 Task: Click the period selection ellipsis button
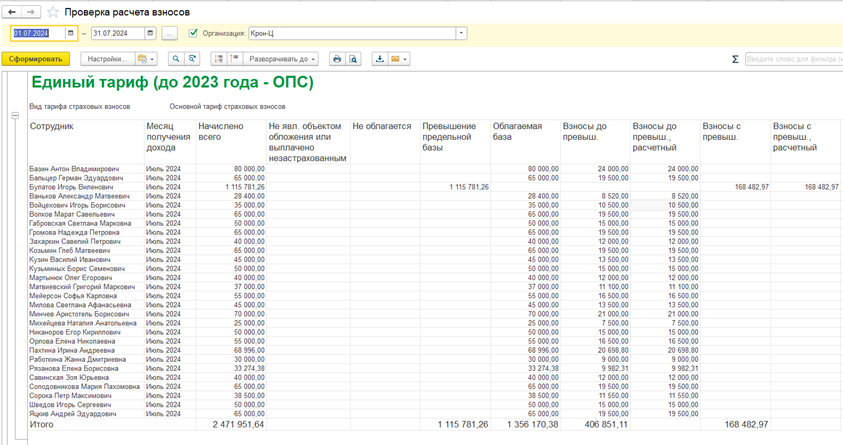(171, 33)
